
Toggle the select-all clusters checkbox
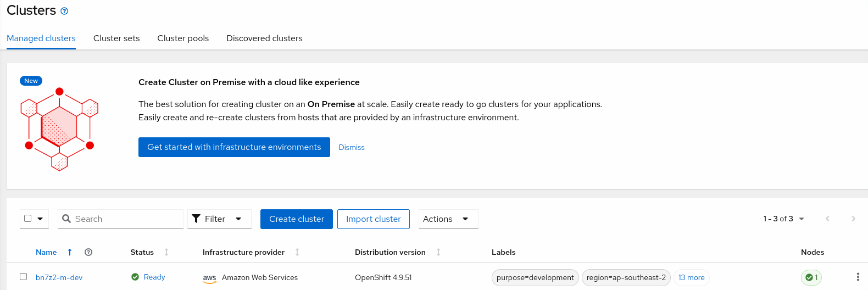(28, 219)
